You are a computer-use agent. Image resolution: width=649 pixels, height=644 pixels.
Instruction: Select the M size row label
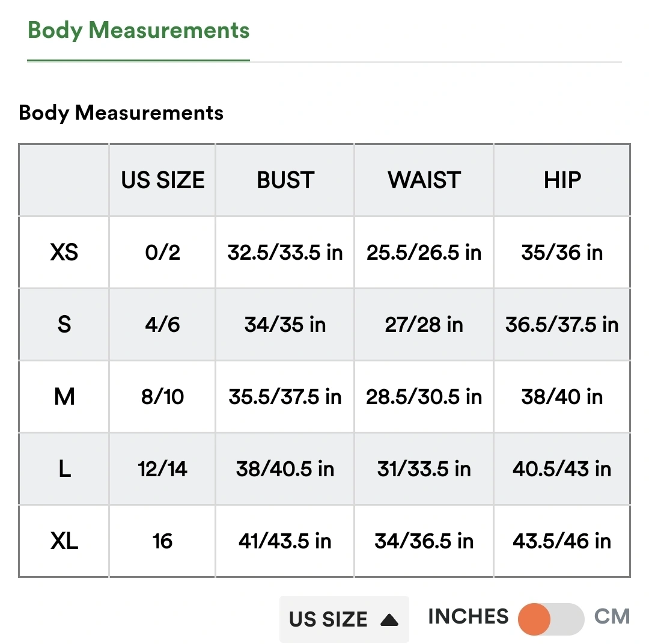click(64, 397)
